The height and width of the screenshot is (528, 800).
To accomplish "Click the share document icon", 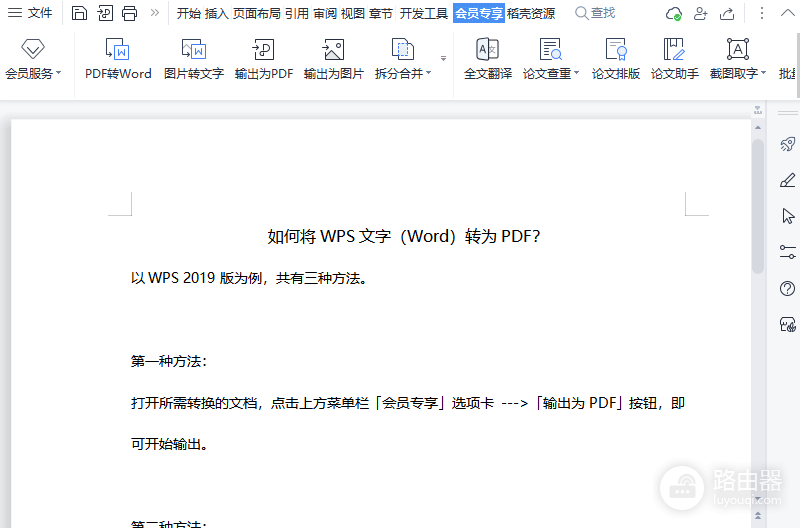I will [727, 13].
